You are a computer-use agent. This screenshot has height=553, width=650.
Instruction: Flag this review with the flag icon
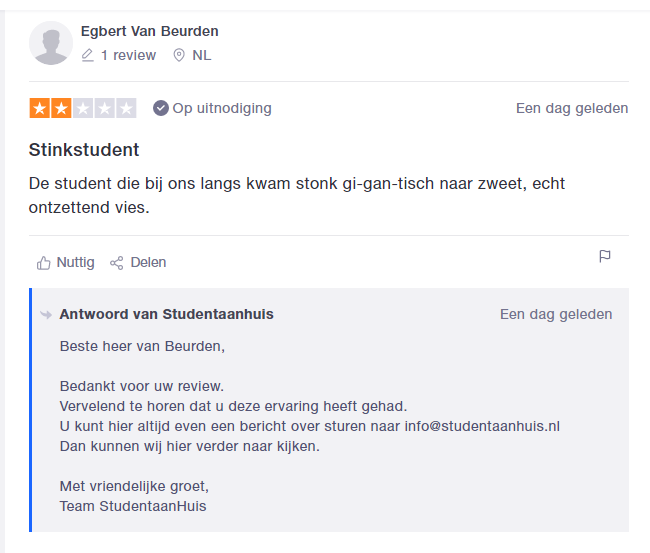605,257
